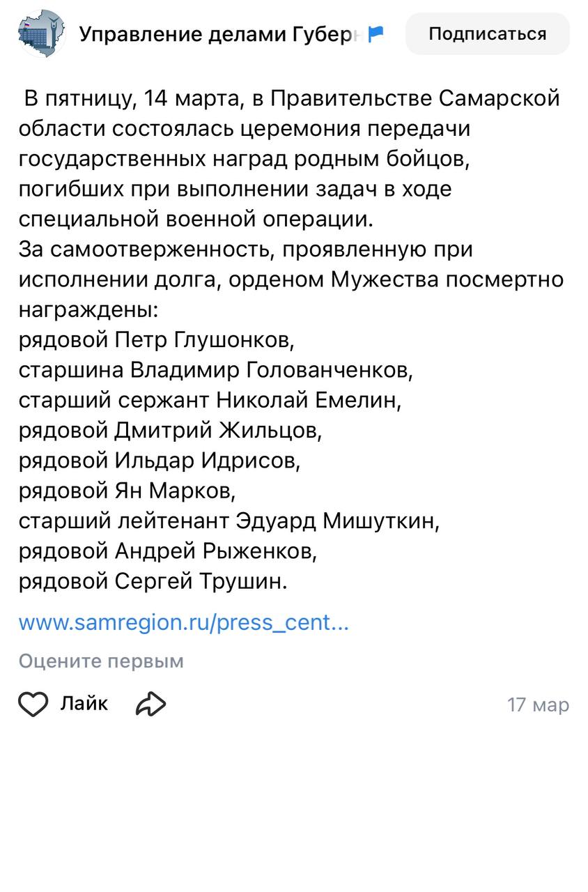Click the line with Андрей Рыженков
The width and height of the screenshot is (588, 892).
point(168,551)
